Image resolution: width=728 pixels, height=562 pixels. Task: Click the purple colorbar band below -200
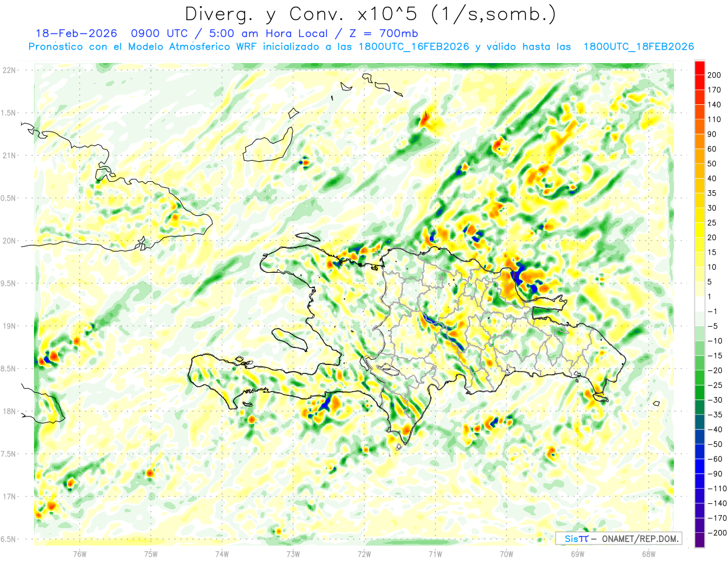699,540
